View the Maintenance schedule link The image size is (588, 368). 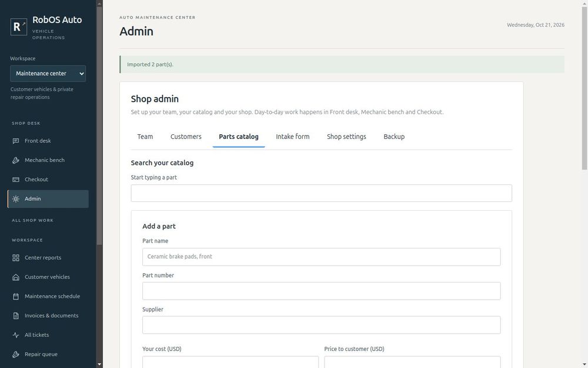(x=48, y=296)
